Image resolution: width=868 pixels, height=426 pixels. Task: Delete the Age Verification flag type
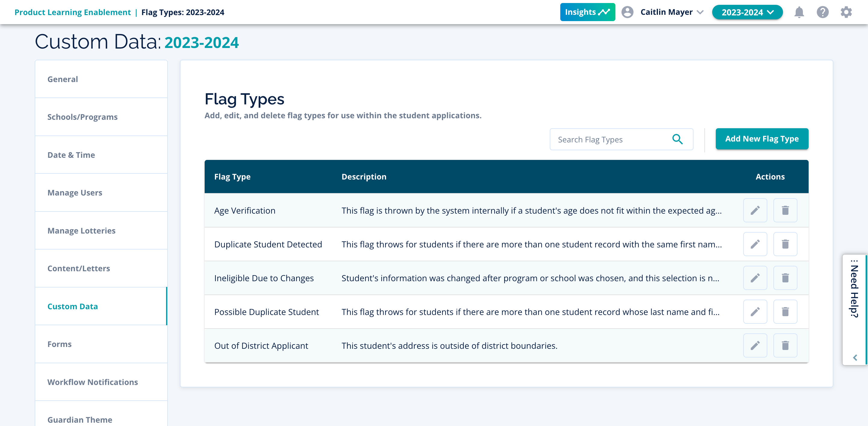tap(785, 211)
